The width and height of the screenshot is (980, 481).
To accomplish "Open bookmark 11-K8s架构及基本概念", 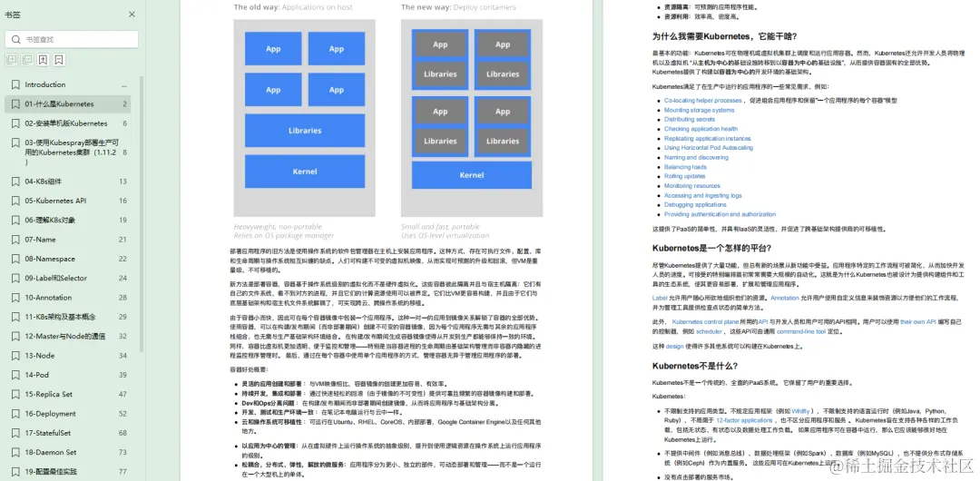I will coord(67,317).
